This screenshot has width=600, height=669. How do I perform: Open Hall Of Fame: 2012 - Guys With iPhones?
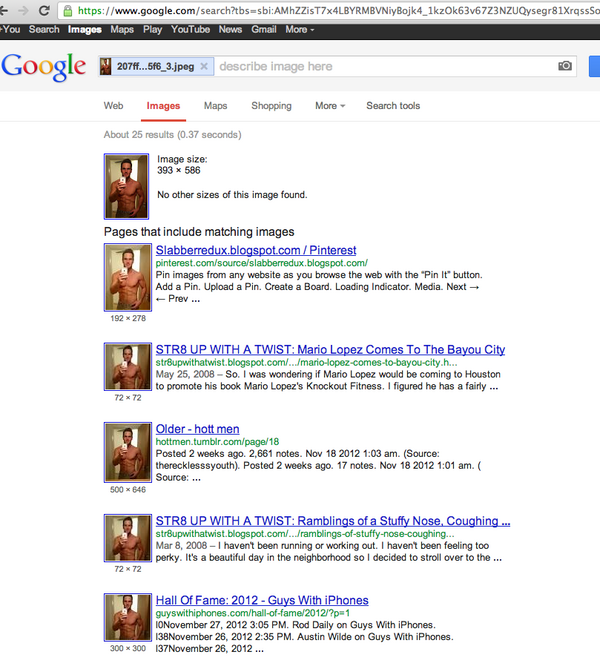pyautogui.click(x=262, y=600)
